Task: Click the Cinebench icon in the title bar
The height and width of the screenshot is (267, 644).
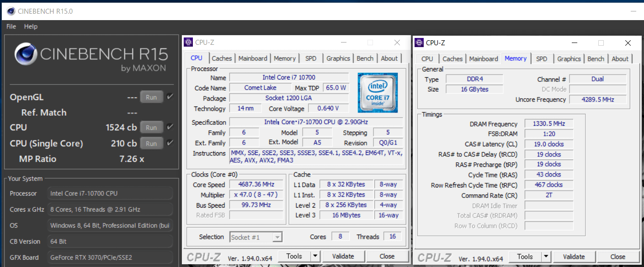Action: pyautogui.click(x=11, y=11)
